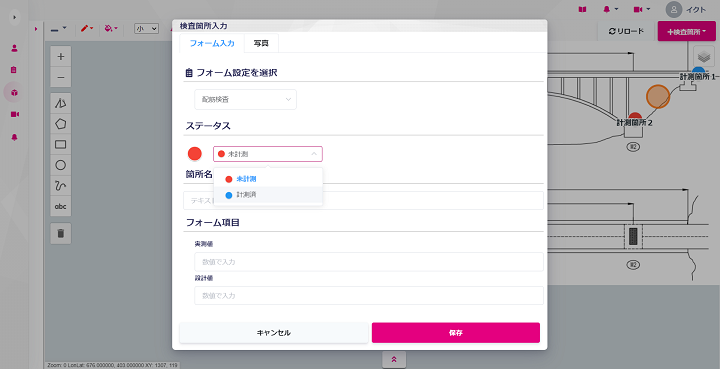
Task: Focus the 箇所名 text field
Action: (363, 201)
